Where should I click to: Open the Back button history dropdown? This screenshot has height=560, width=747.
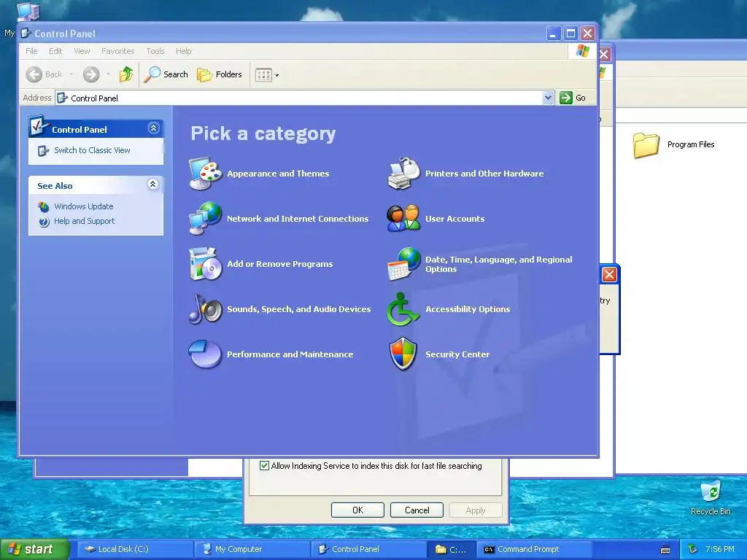tap(71, 74)
